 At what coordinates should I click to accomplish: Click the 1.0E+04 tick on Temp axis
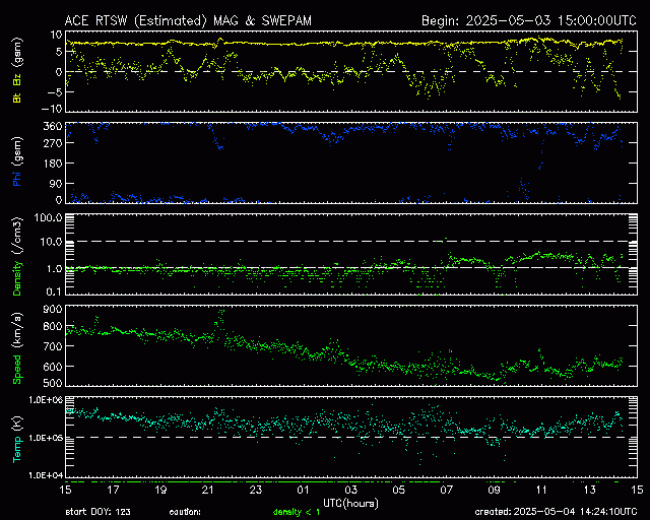[46, 475]
